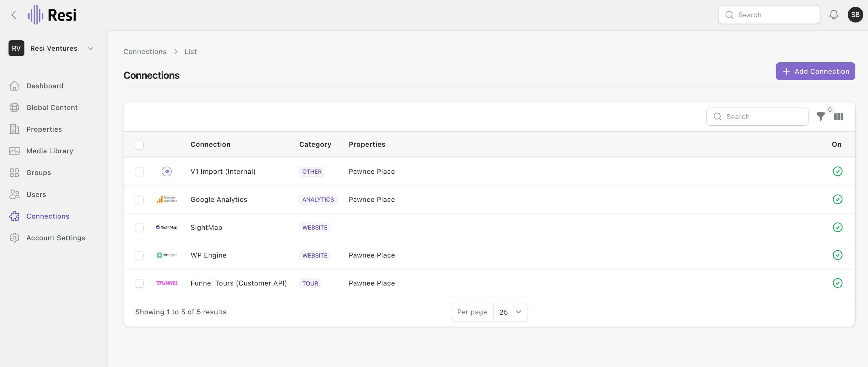Image resolution: width=868 pixels, height=367 pixels.
Task: Select Connections in the sidebar
Action: (x=40, y=216)
